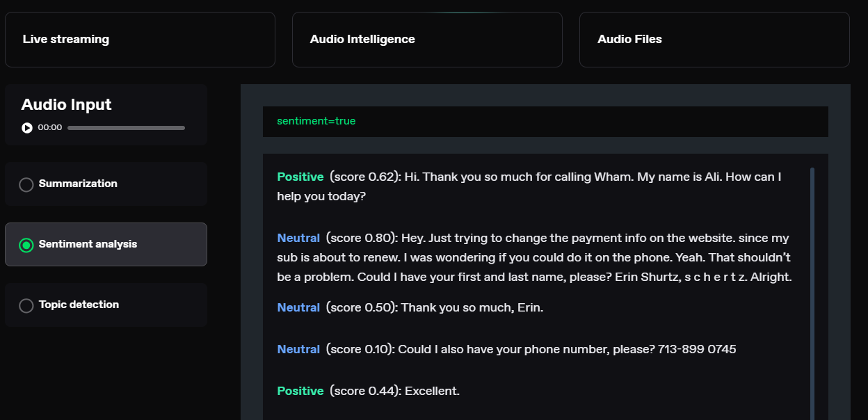868x420 pixels.
Task: Click the Neutral label scored 0.10
Action: click(298, 349)
